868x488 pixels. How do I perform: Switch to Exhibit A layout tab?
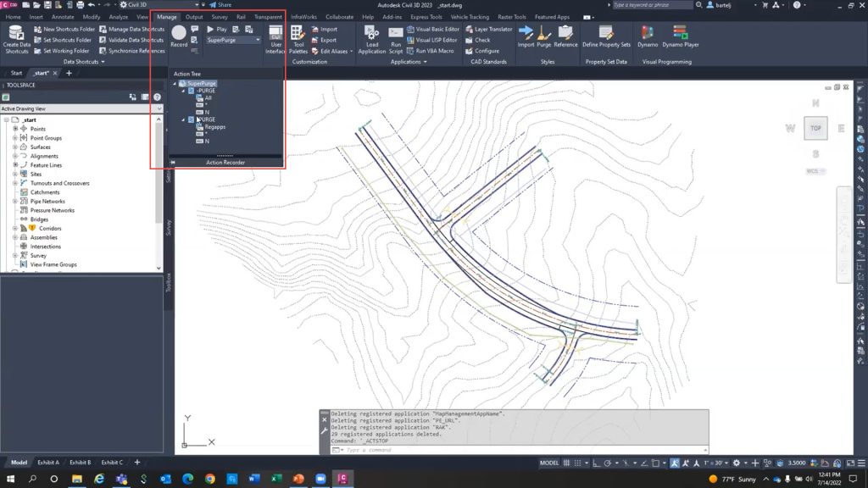click(48, 463)
